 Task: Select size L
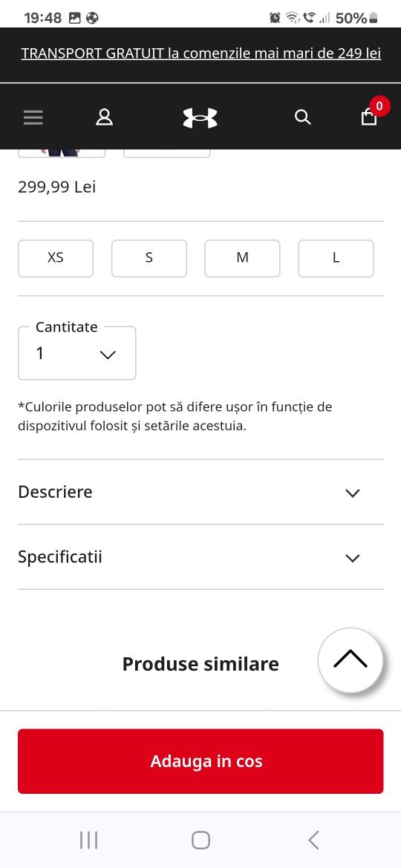[x=336, y=258]
